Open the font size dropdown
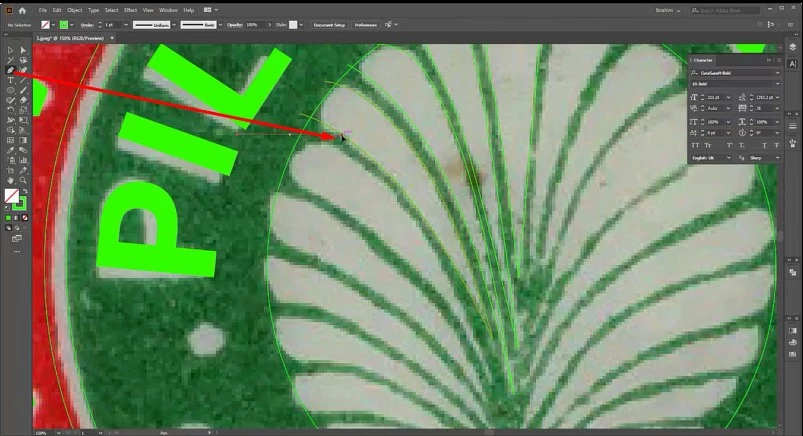Screen dimensions: 803x436 click(x=728, y=97)
